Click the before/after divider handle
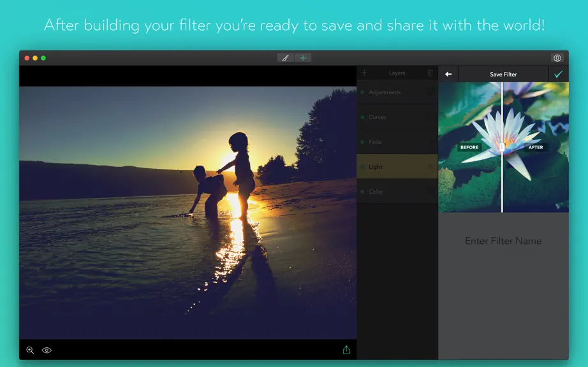The image size is (588, 367). click(x=502, y=147)
